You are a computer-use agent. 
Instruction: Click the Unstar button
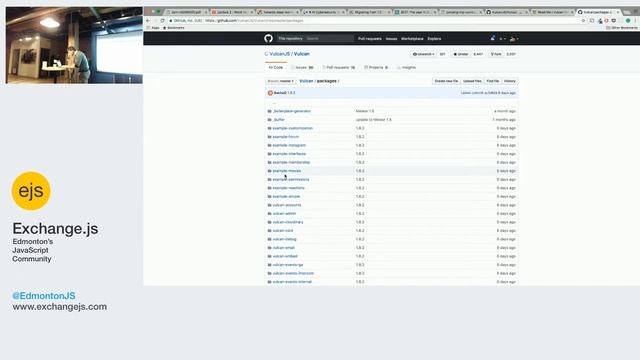coord(461,54)
